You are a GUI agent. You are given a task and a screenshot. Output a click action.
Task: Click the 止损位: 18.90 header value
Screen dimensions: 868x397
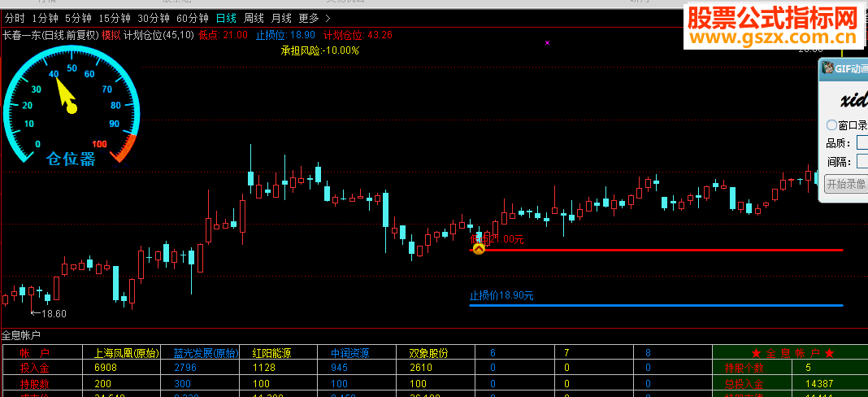(285, 35)
